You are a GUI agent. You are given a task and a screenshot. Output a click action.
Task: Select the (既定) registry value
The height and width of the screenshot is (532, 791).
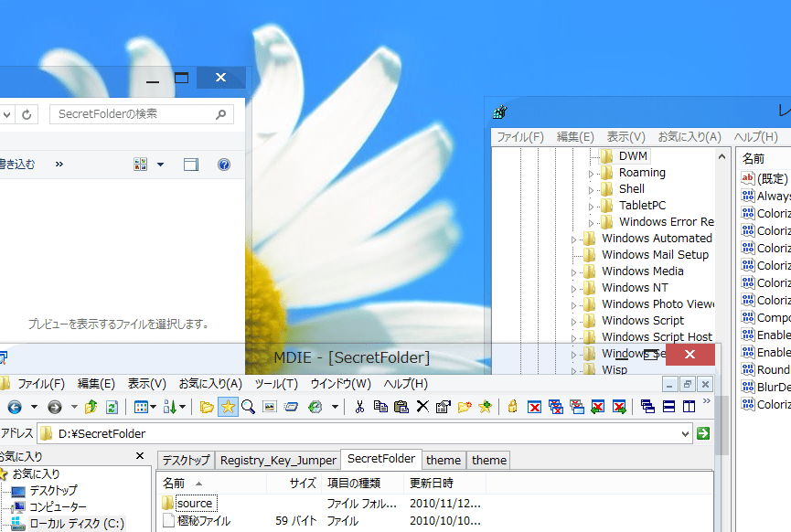click(772, 178)
